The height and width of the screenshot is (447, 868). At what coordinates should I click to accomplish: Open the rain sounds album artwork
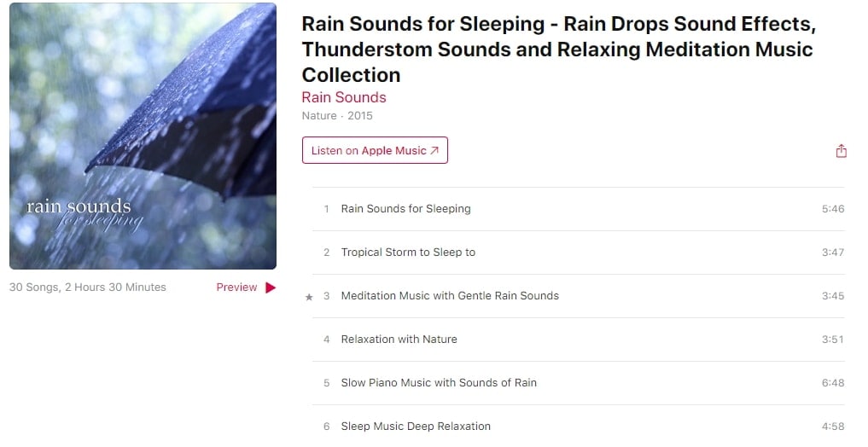coord(143,136)
